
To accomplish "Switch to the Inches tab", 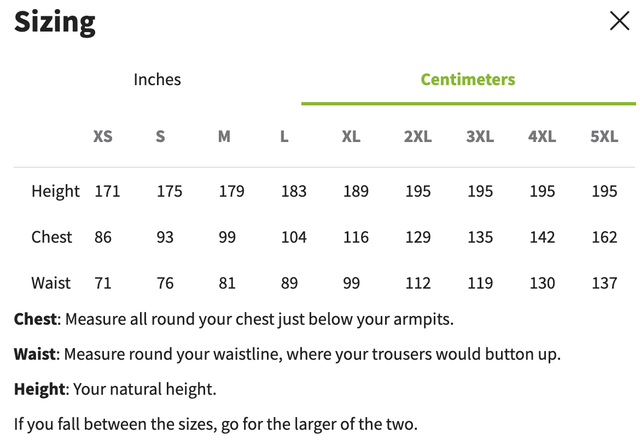I will [157, 79].
